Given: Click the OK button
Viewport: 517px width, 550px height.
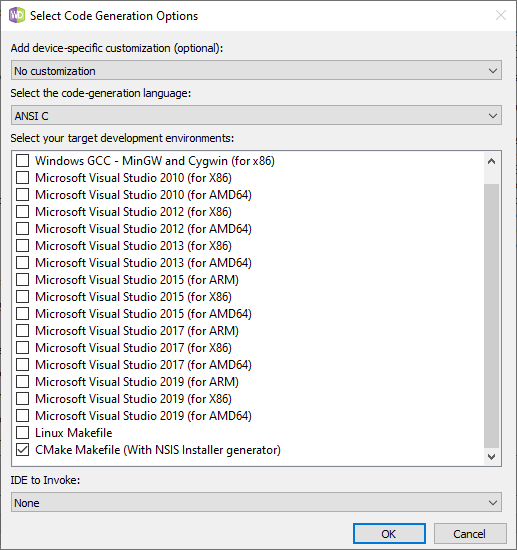Looking at the screenshot, I should (x=389, y=534).
